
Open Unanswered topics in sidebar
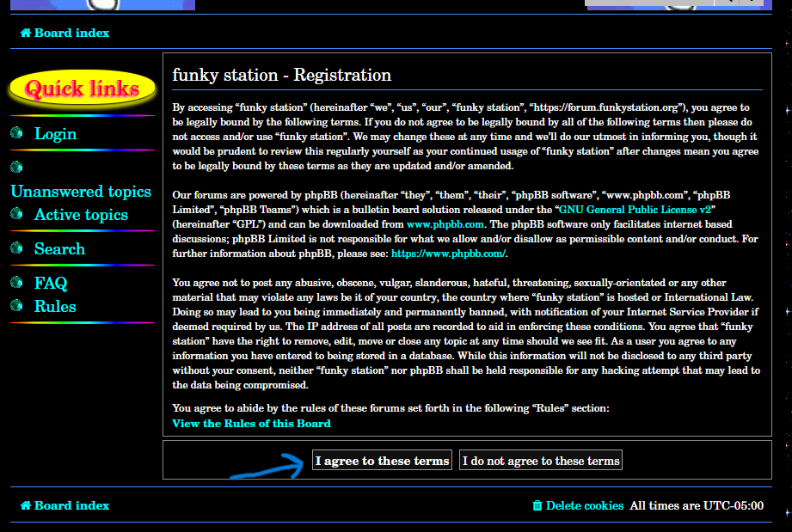pos(81,192)
